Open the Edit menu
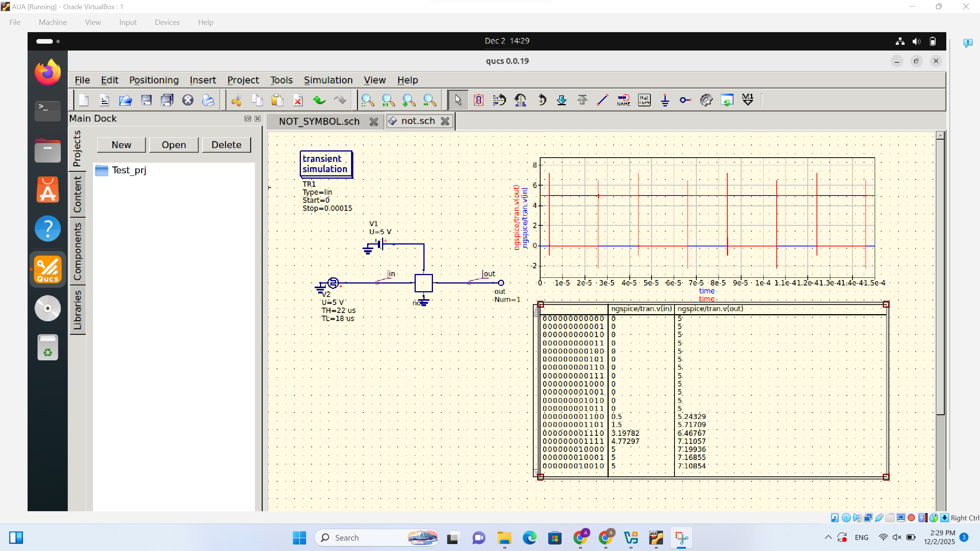This screenshot has height=551, width=980. tap(109, 80)
